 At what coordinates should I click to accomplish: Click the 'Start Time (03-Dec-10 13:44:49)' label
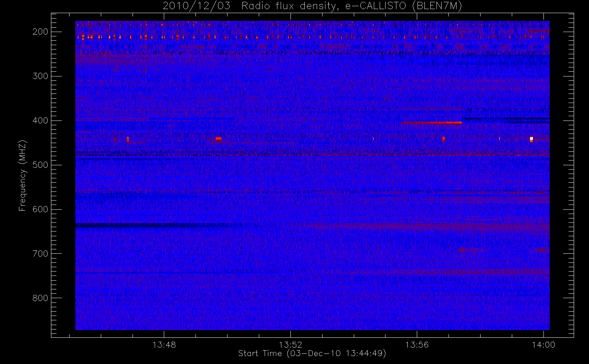[x=312, y=353]
